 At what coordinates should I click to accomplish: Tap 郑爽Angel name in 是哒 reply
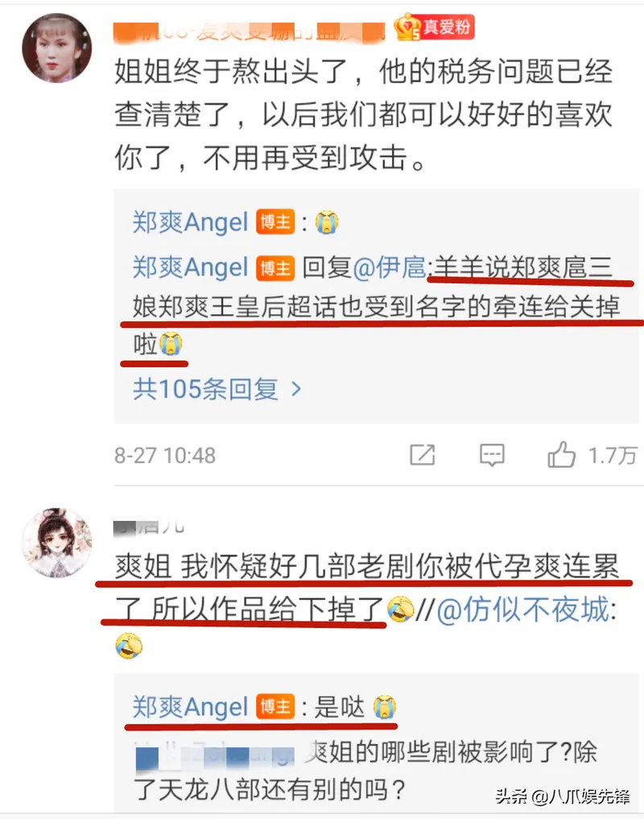pos(190,707)
